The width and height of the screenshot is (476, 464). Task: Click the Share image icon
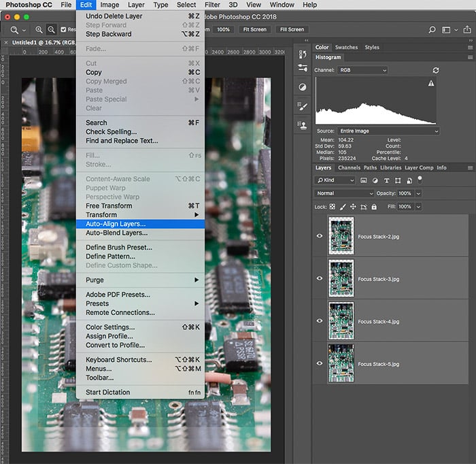pos(467,29)
